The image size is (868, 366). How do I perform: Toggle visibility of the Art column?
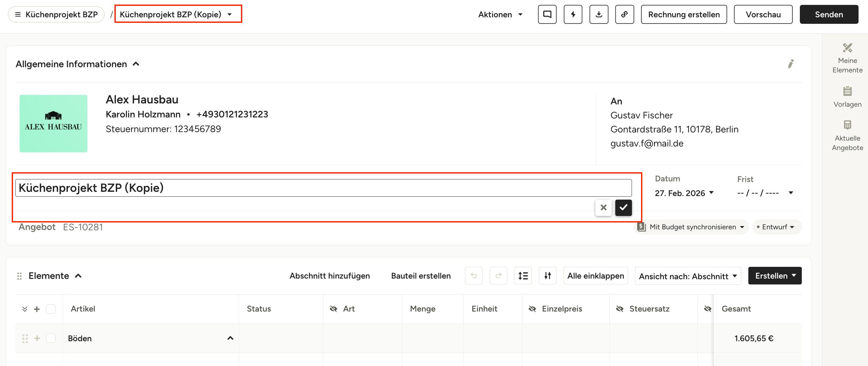[x=333, y=309]
